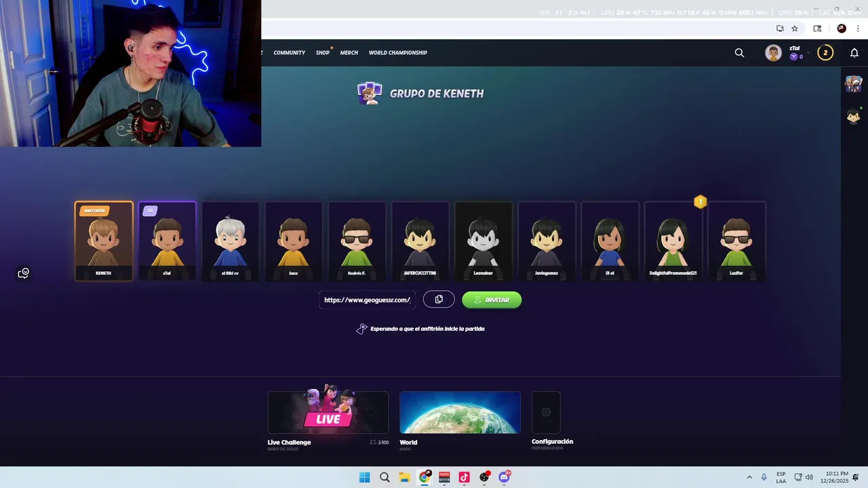This screenshot has height=488, width=868.
Task: Select the Live Challenge game mode card
Action: coord(328,412)
